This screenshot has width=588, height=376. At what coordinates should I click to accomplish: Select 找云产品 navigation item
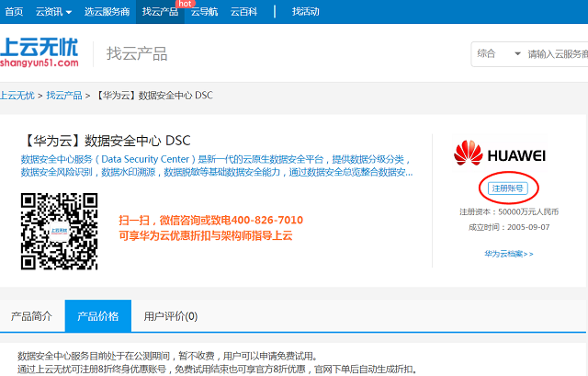click(x=160, y=11)
